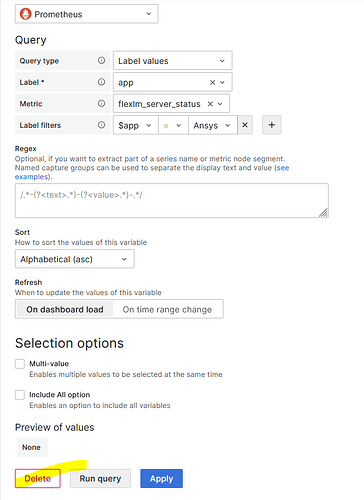Click the info icon next to Query type
364x500 pixels.
[x=101, y=61]
